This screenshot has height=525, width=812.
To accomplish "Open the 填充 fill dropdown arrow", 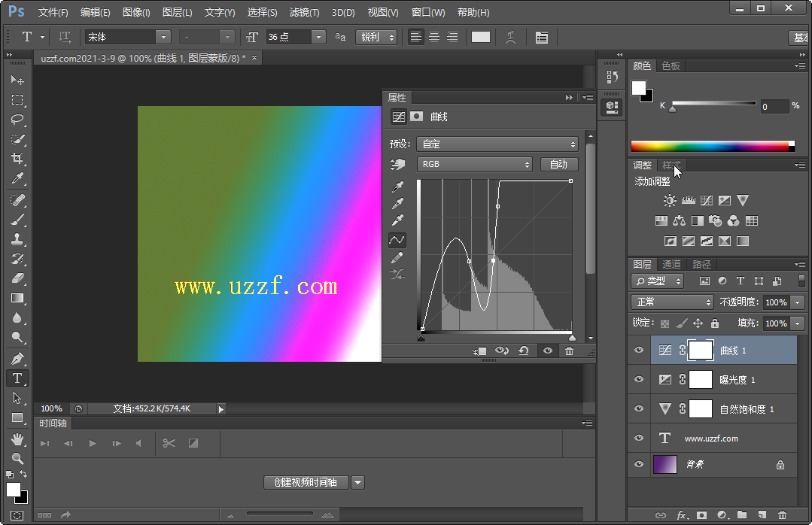I will click(798, 323).
